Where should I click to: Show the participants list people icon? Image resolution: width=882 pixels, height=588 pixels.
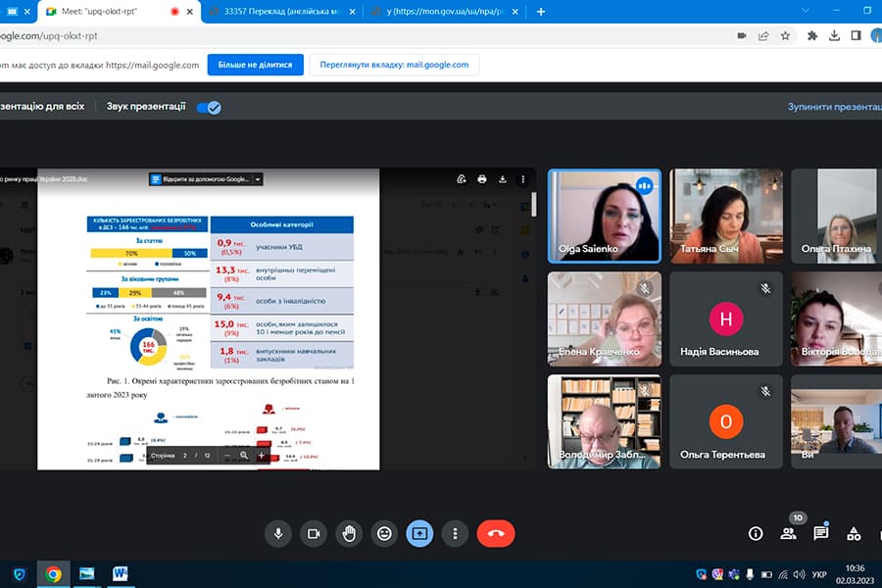tap(788, 533)
